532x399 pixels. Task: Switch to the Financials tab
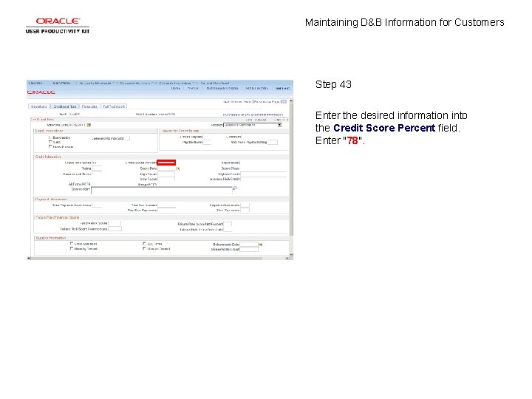(x=89, y=106)
